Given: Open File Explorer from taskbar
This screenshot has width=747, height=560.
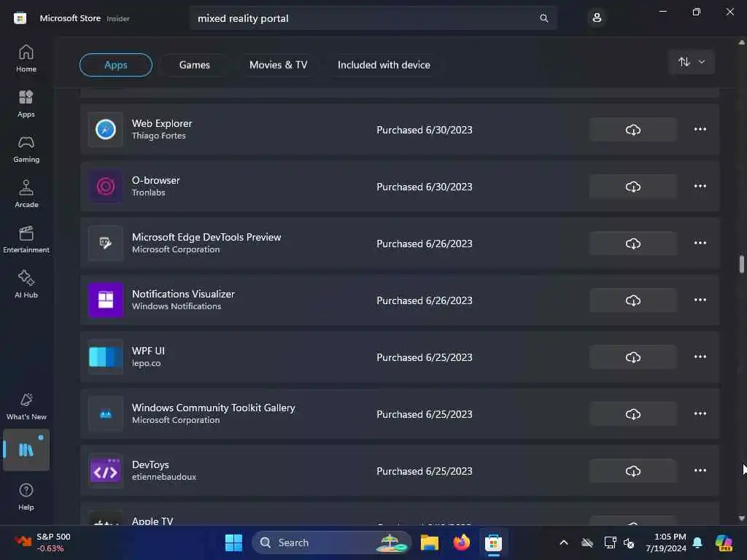Looking at the screenshot, I should tap(429, 542).
